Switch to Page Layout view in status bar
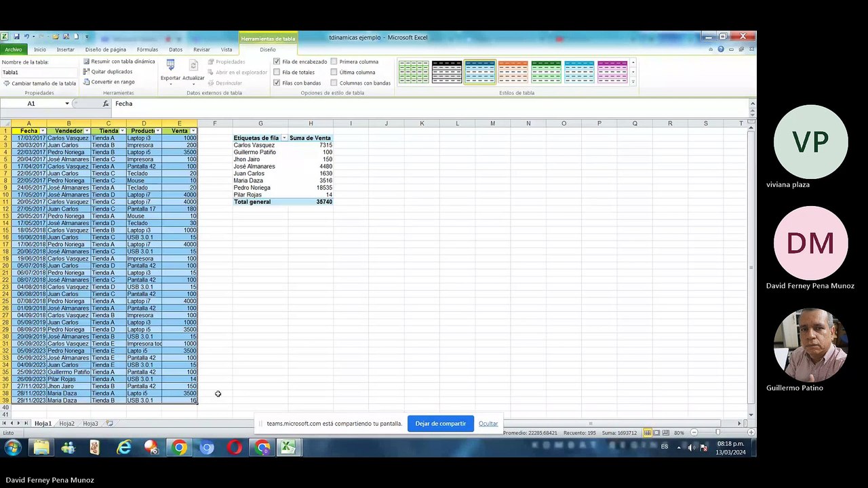The height and width of the screenshot is (488, 868). [x=656, y=432]
